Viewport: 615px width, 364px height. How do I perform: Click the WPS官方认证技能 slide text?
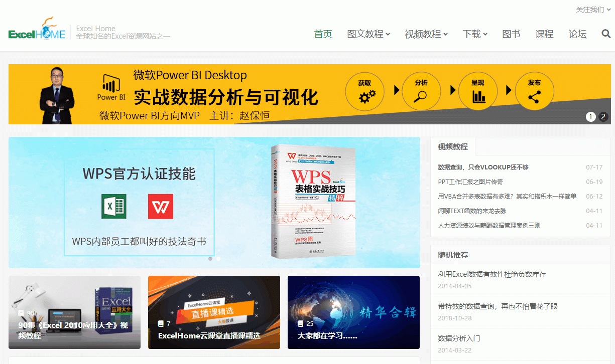coord(139,173)
